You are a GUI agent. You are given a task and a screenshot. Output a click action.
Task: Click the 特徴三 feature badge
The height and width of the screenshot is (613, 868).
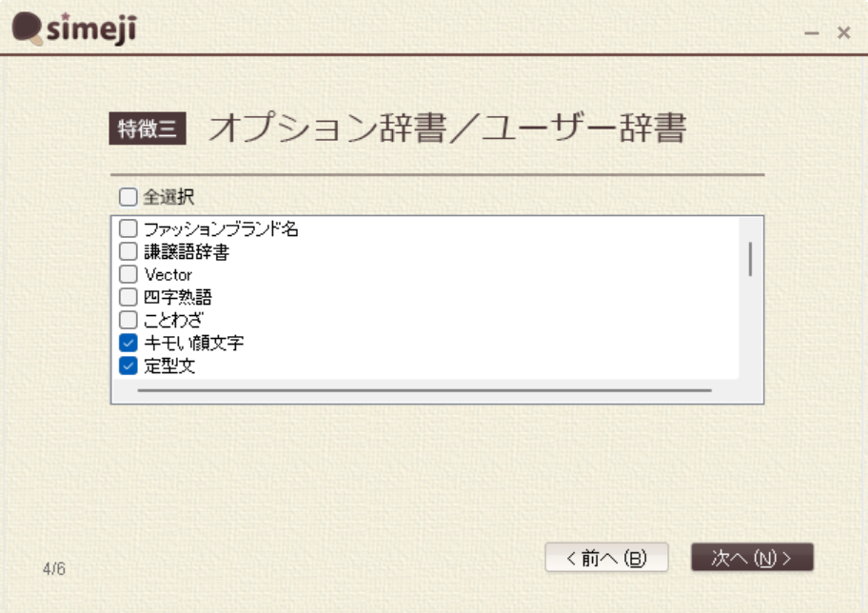point(148,129)
